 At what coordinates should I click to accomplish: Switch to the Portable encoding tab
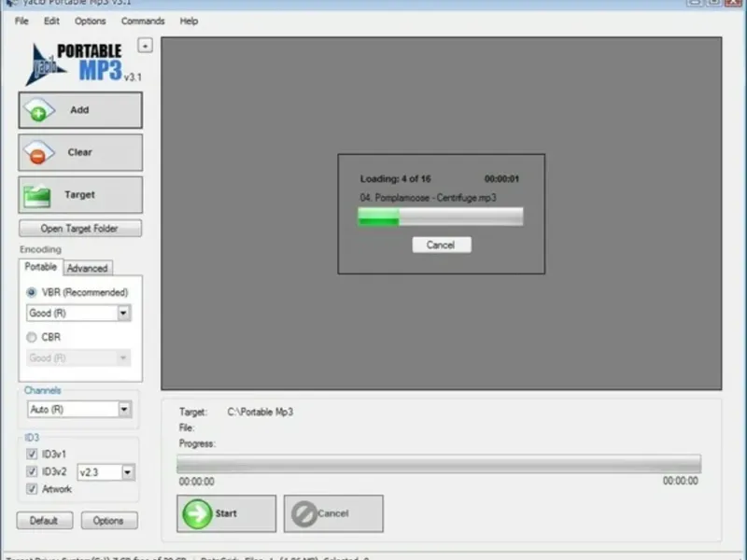click(x=40, y=267)
